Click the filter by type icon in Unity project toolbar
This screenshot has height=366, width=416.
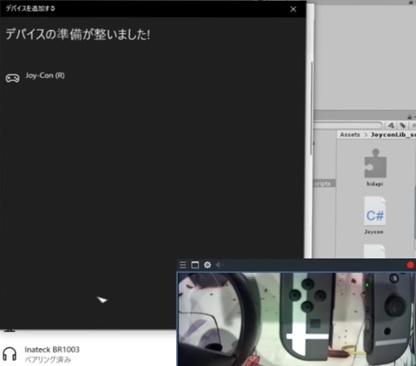pos(391,125)
